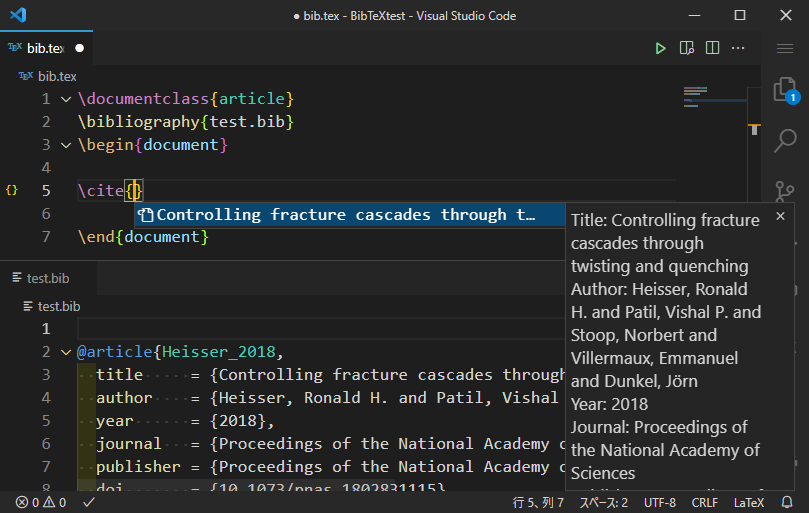Open the Search view in activity bar
Screen dimensions: 809x513
pyautogui.click(x=785, y=141)
